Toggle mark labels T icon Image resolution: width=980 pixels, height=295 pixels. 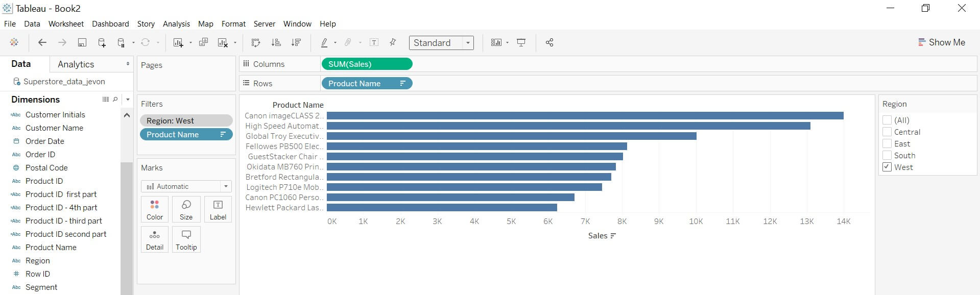pyautogui.click(x=374, y=42)
